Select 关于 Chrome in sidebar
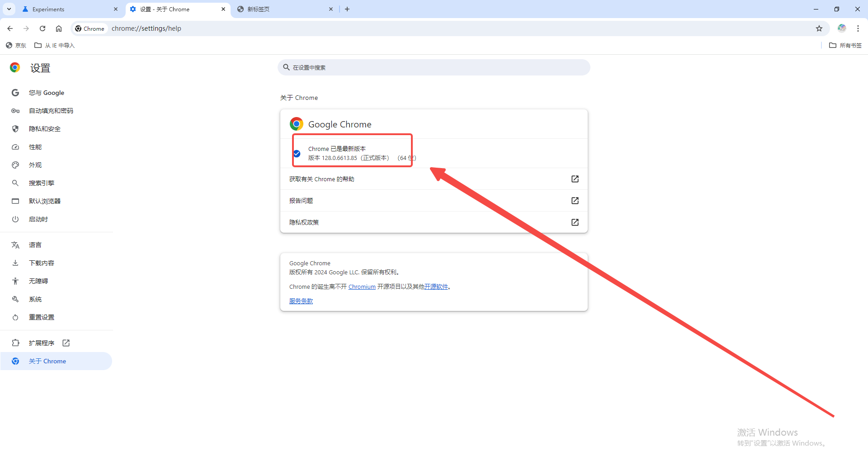Image resolution: width=868 pixels, height=470 pixels. [57, 361]
